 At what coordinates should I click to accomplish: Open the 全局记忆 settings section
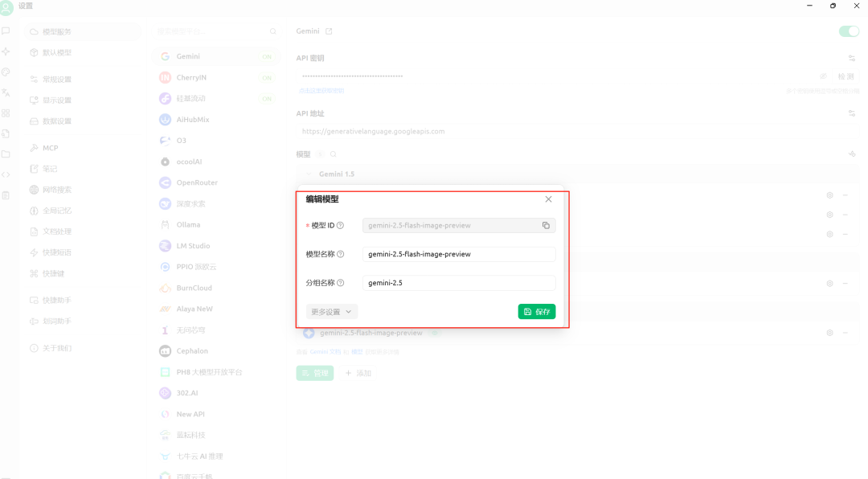coord(82,211)
